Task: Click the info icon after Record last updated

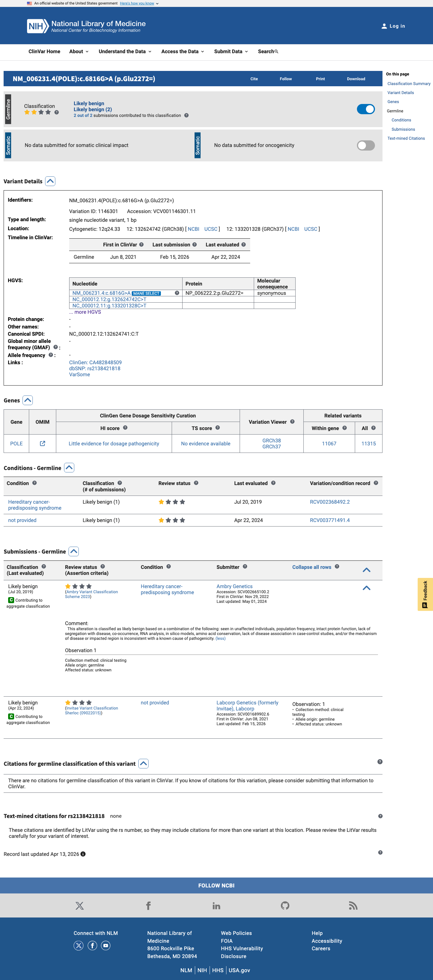Action: (x=83, y=854)
